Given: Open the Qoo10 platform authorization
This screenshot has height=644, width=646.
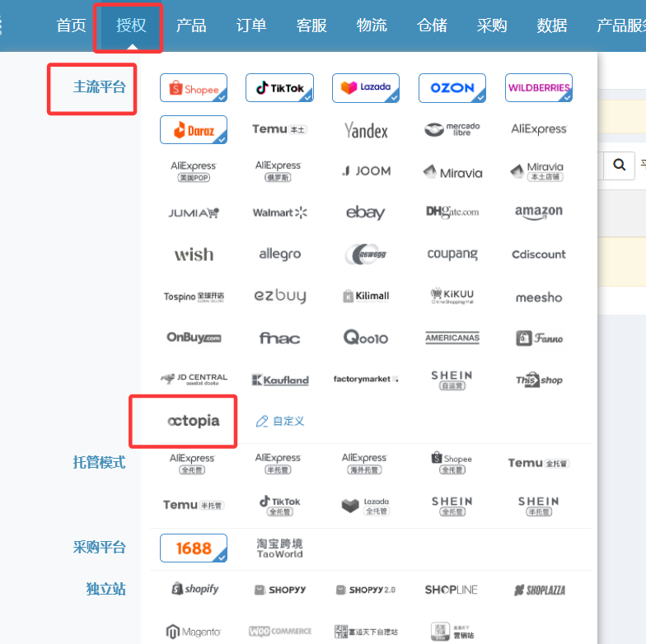Looking at the screenshot, I should pos(366,338).
